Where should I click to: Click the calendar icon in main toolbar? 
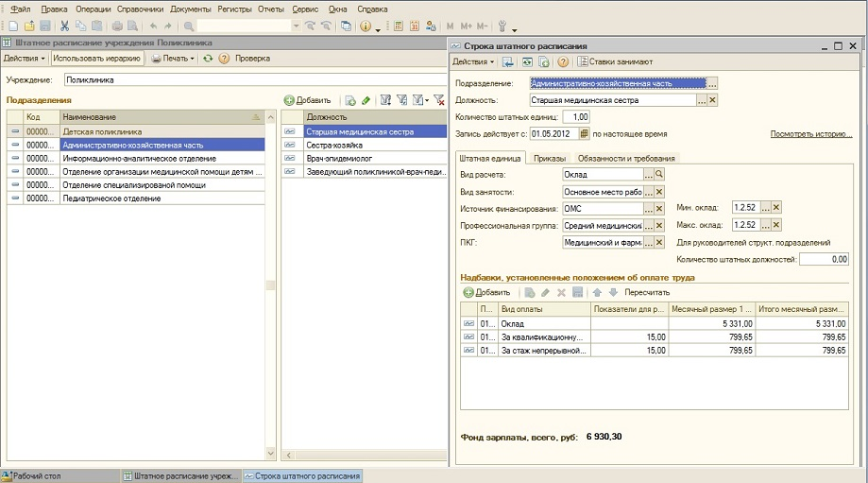(415, 26)
